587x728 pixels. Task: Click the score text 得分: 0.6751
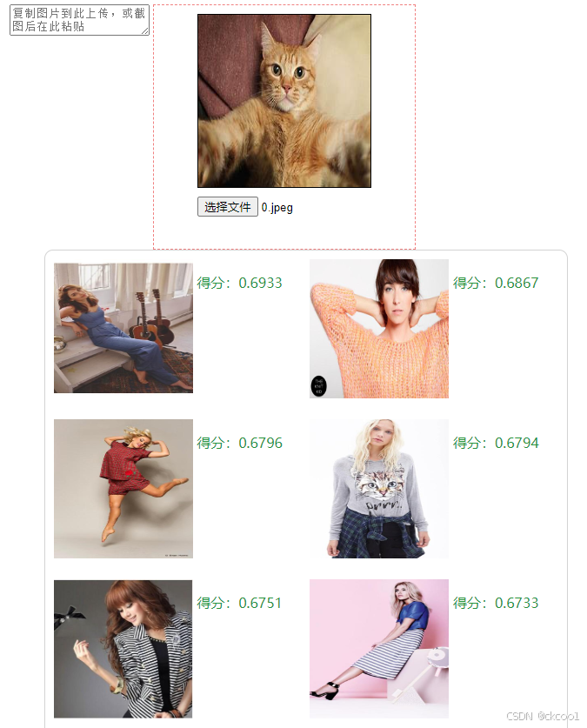tap(239, 603)
